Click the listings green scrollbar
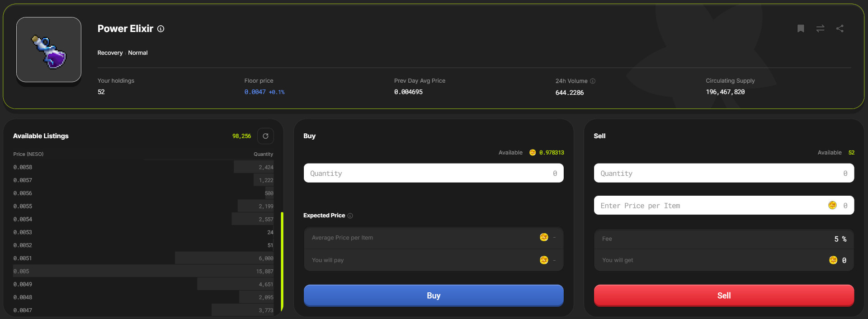This screenshot has height=319, width=868. point(282,261)
